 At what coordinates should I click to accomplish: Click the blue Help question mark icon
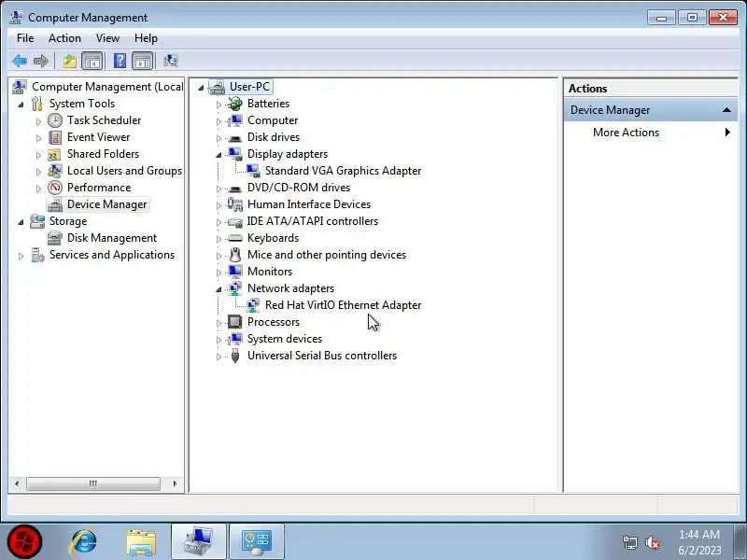(120, 61)
